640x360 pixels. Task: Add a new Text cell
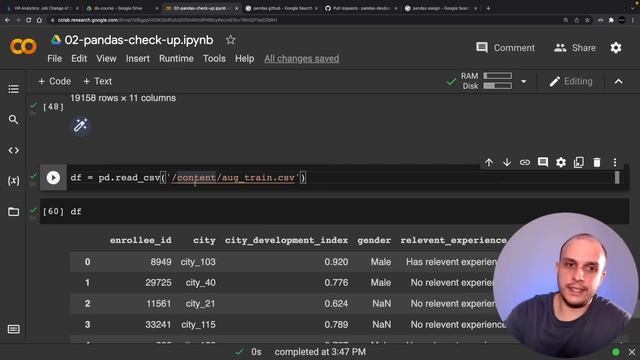coord(98,81)
